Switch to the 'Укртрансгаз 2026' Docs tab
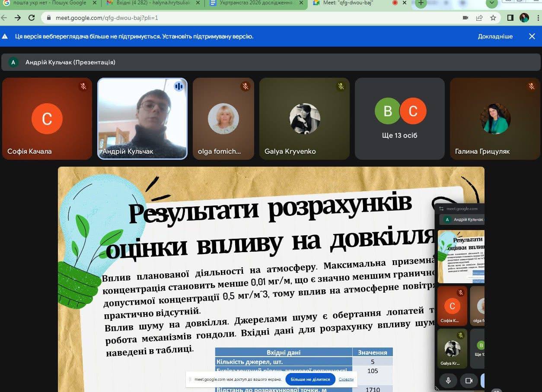The height and width of the screenshot is (392, 542). point(256,3)
